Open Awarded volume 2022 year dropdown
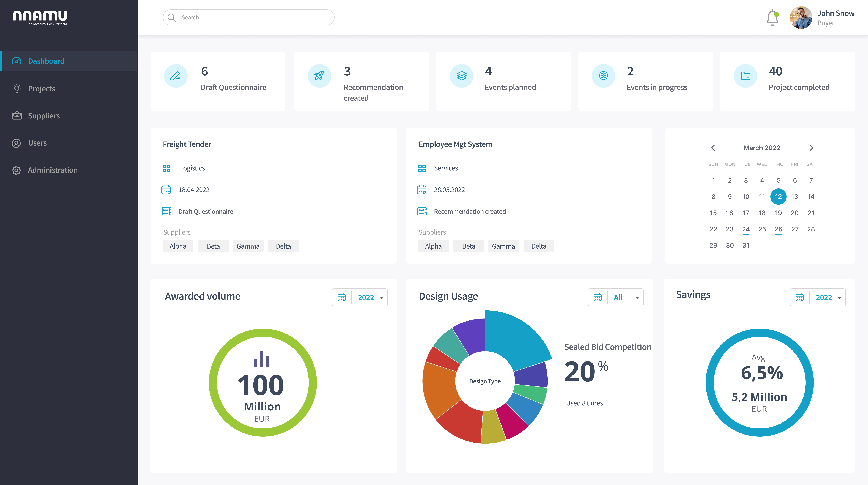 pos(360,297)
